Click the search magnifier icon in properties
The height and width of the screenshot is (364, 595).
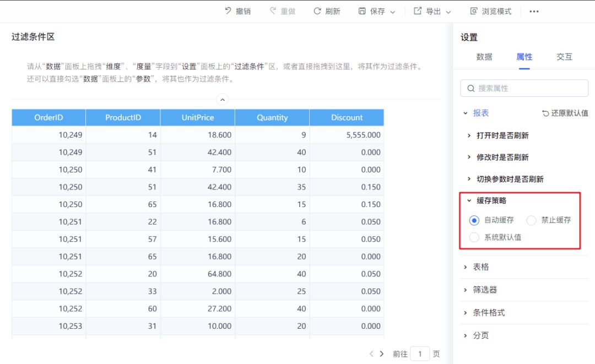point(471,88)
